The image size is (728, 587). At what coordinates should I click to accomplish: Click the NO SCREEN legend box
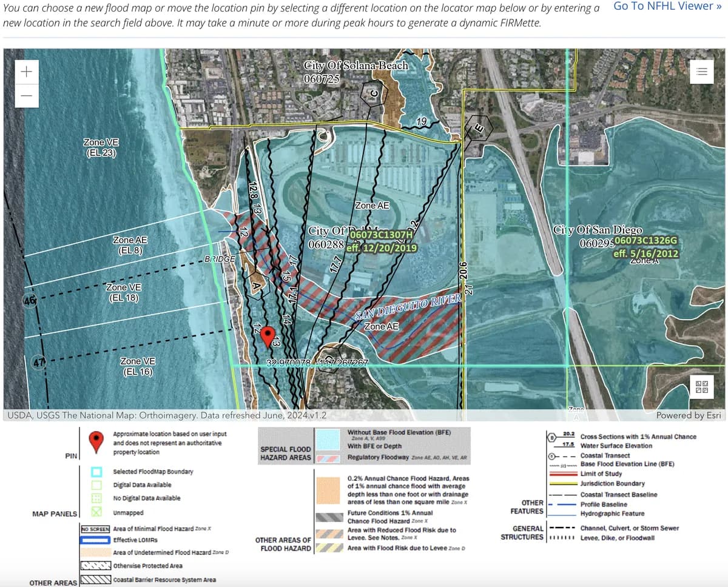(95, 529)
